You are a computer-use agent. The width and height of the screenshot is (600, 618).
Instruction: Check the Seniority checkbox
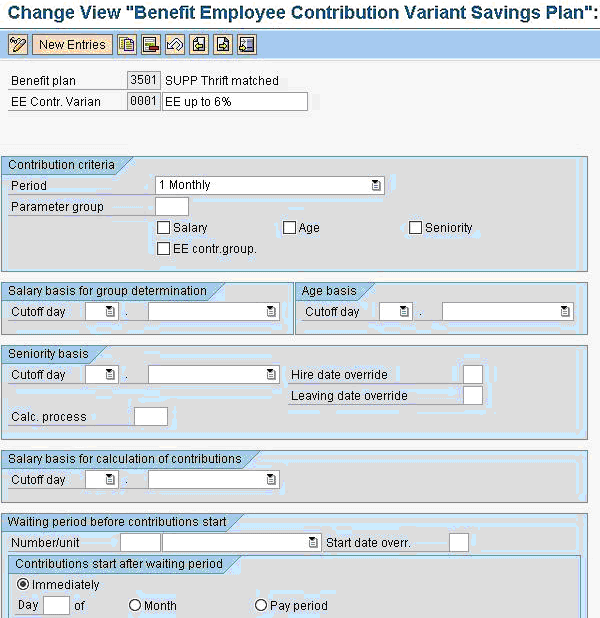tap(416, 228)
